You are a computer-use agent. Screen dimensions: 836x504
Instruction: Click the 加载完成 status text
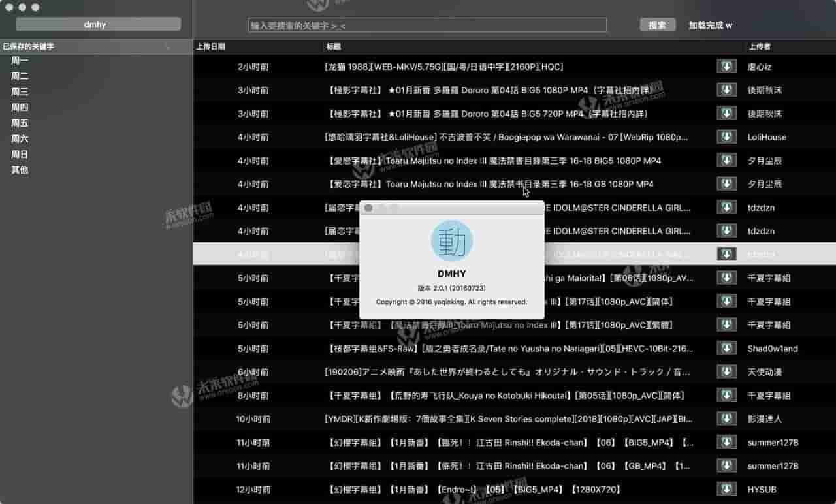pyautogui.click(x=711, y=25)
